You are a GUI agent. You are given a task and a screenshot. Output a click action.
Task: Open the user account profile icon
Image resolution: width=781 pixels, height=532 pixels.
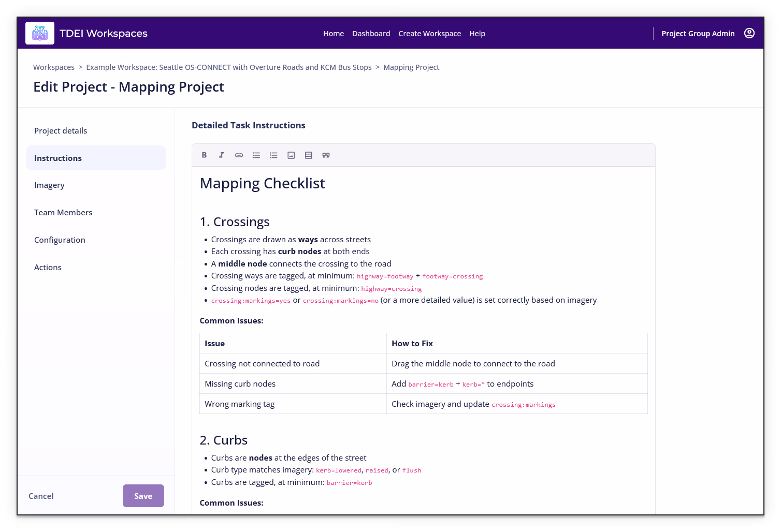[x=749, y=33]
